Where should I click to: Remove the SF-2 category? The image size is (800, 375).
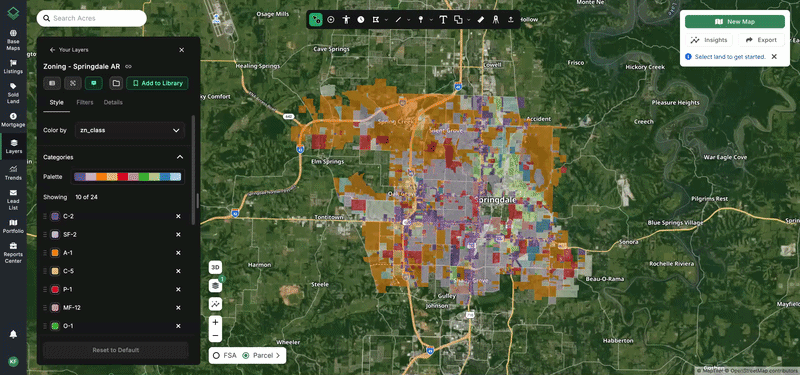point(178,235)
